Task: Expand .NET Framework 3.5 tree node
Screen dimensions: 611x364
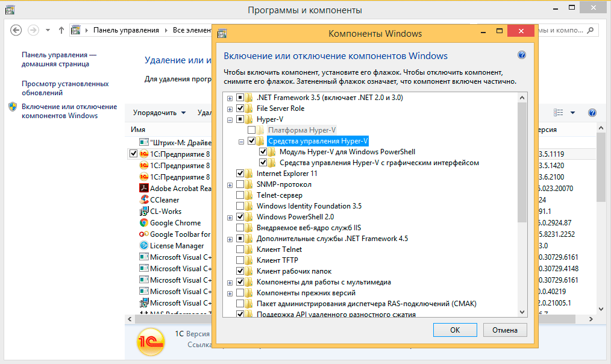Action: point(230,98)
